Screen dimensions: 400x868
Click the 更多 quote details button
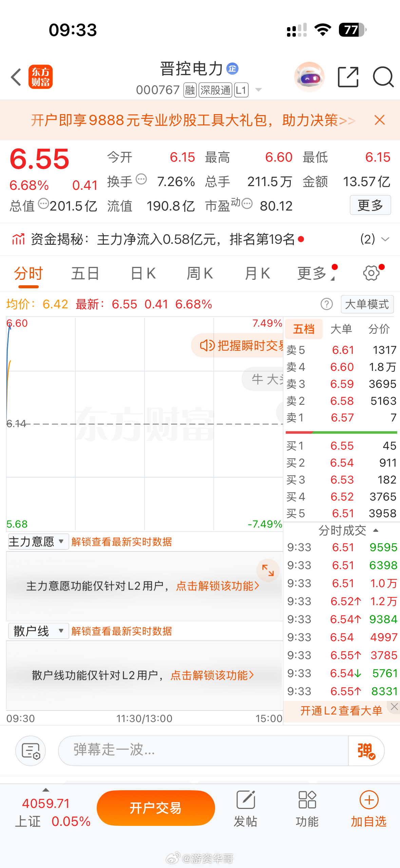[x=370, y=205]
